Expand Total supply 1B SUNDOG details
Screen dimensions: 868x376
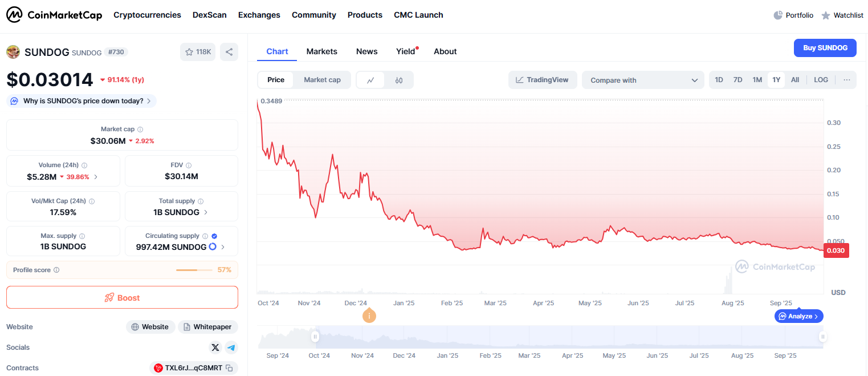(x=206, y=212)
